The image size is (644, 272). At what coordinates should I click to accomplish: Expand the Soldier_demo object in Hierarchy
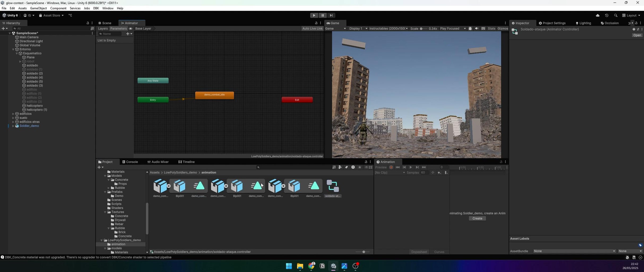pyautogui.click(x=13, y=126)
